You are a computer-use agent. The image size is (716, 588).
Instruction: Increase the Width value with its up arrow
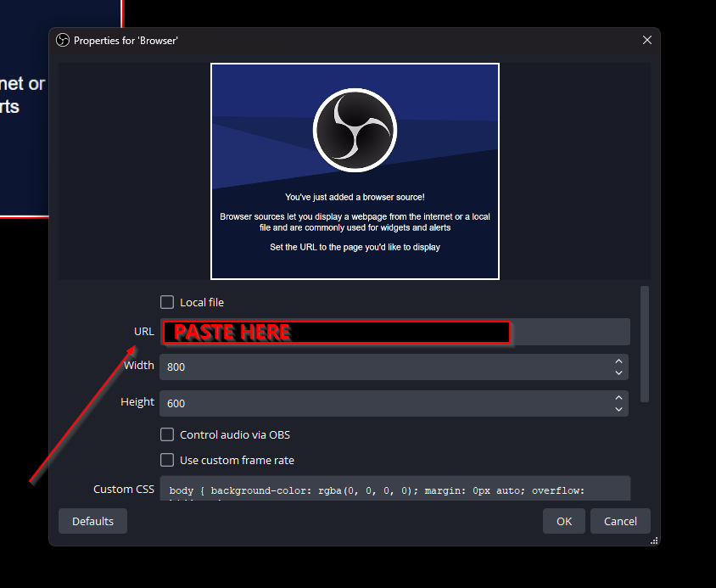[618, 362]
